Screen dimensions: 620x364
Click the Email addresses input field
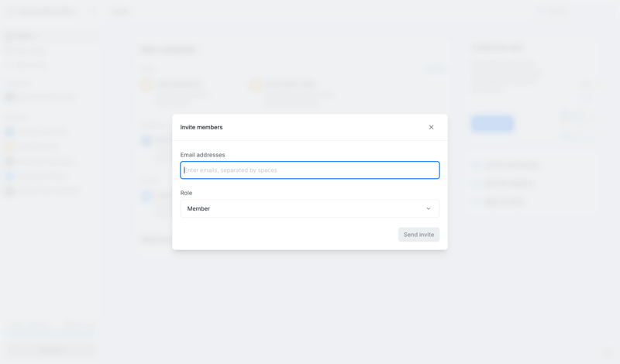coord(310,170)
